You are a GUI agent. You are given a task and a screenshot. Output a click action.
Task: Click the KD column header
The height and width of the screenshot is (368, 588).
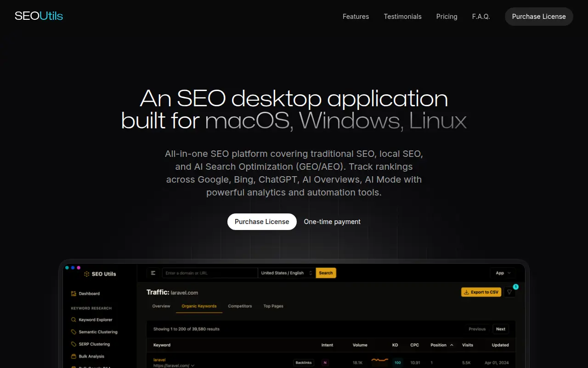pos(395,345)
